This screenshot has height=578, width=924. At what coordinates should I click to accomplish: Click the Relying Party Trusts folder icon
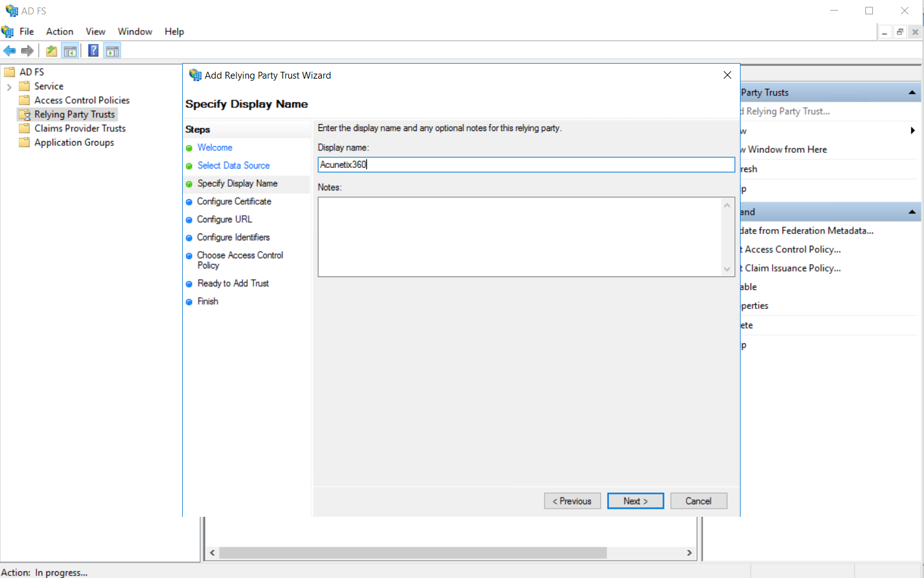(x=24, y=114)
